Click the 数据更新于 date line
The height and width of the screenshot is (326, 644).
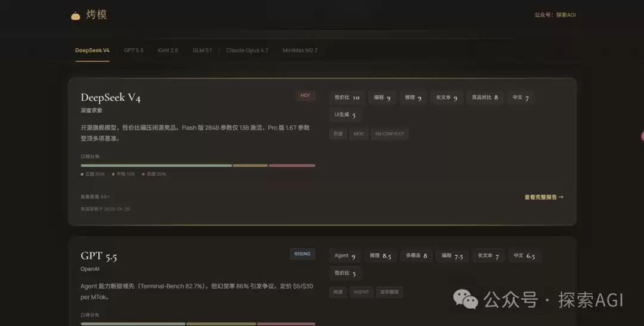[x=105, y=209]
